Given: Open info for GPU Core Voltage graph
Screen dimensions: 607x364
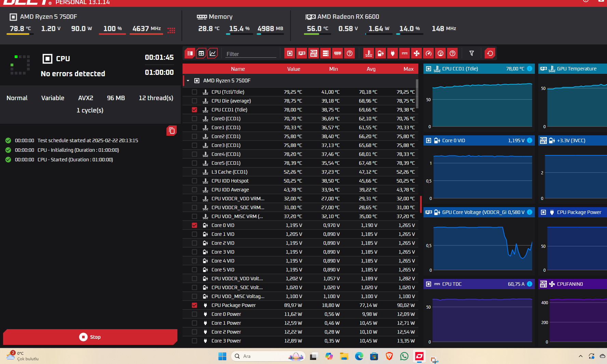Looking at the screenshot, I should (529, 212).
